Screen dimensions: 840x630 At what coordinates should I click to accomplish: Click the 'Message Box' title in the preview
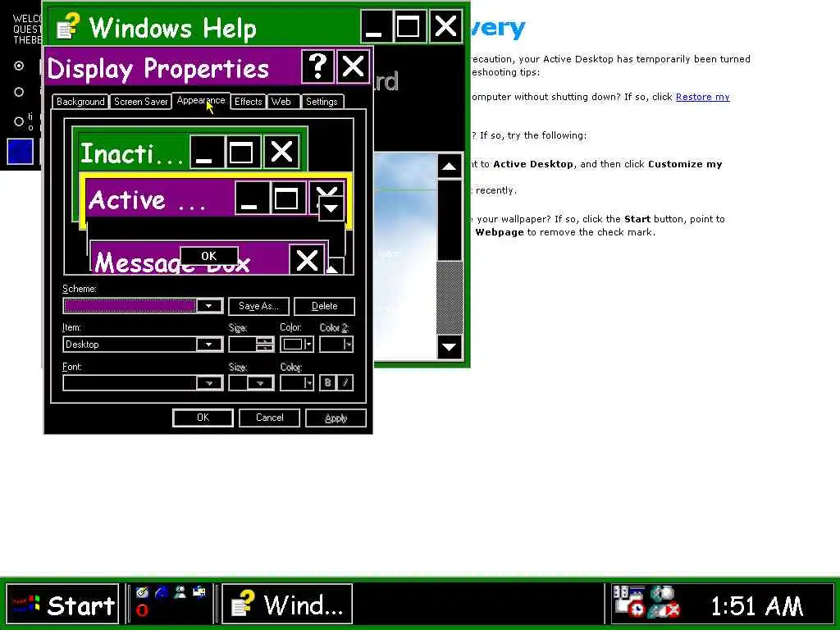click(172, 262)
